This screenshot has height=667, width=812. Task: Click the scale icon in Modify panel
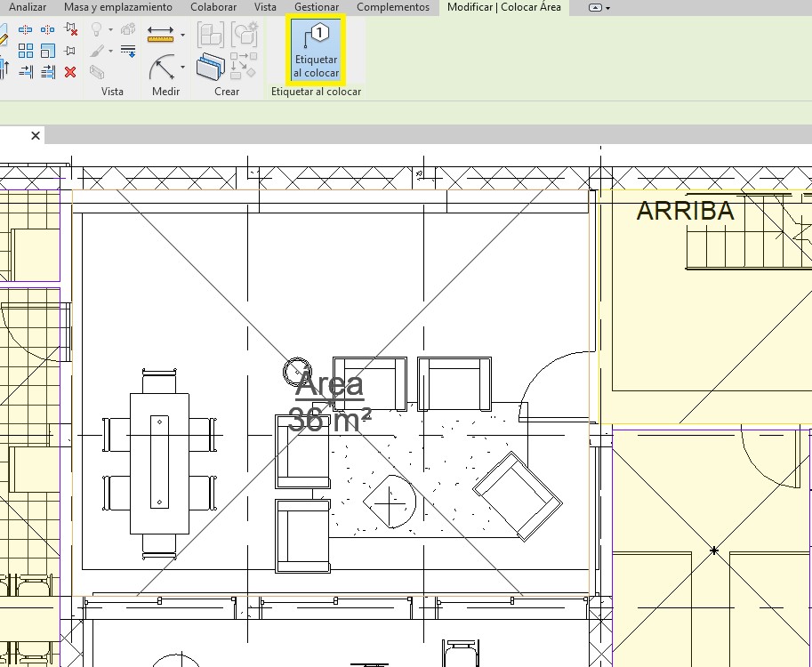(x=48, y=51)
